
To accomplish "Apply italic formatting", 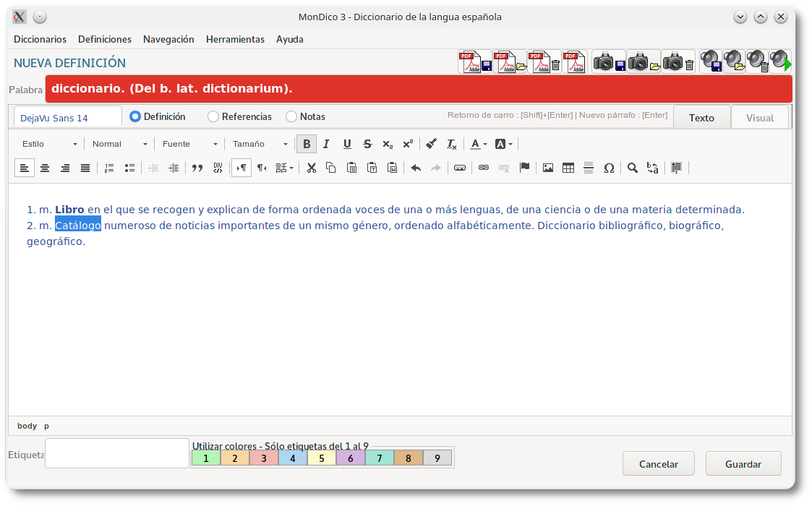I will tap(326, 144).
